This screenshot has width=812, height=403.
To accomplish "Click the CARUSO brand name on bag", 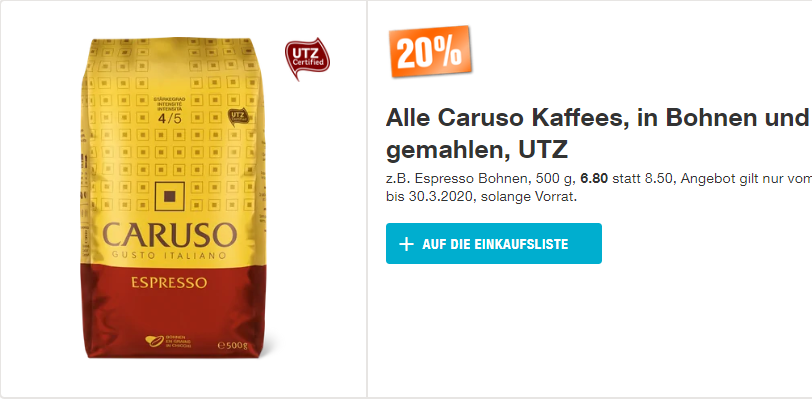I will click(x=170, y=235).
